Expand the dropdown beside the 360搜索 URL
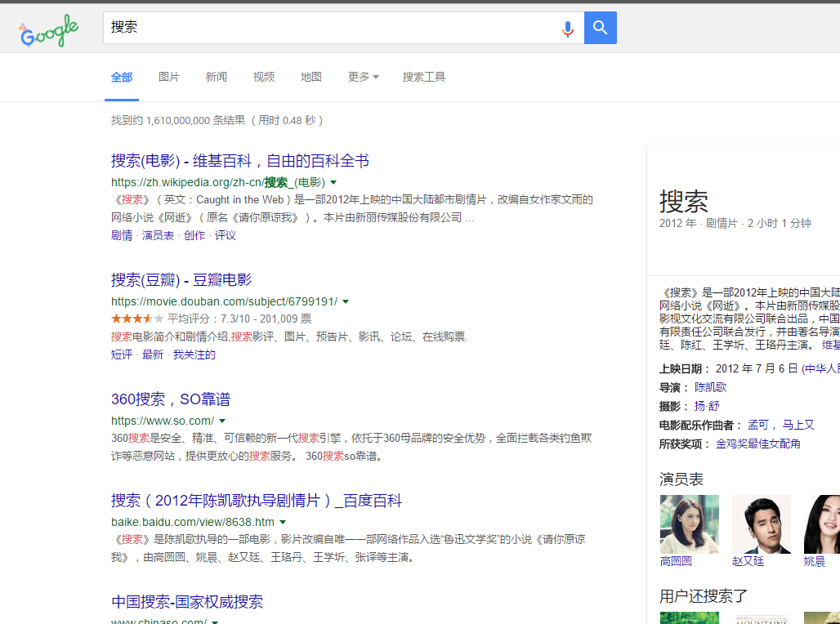The image size is (840, 624). (x=222, y=421)
